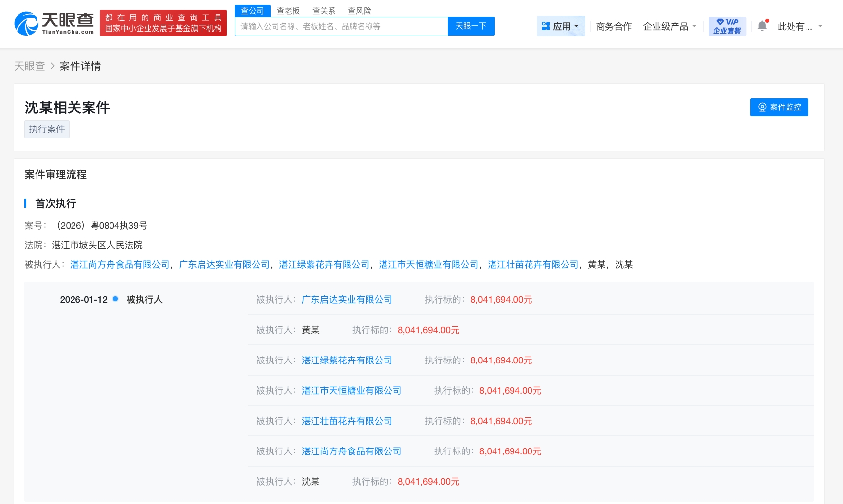Click the 商务合作 menu item
Image resolution: width=843 pixels, height=504 pixels.
pos(613,27)
